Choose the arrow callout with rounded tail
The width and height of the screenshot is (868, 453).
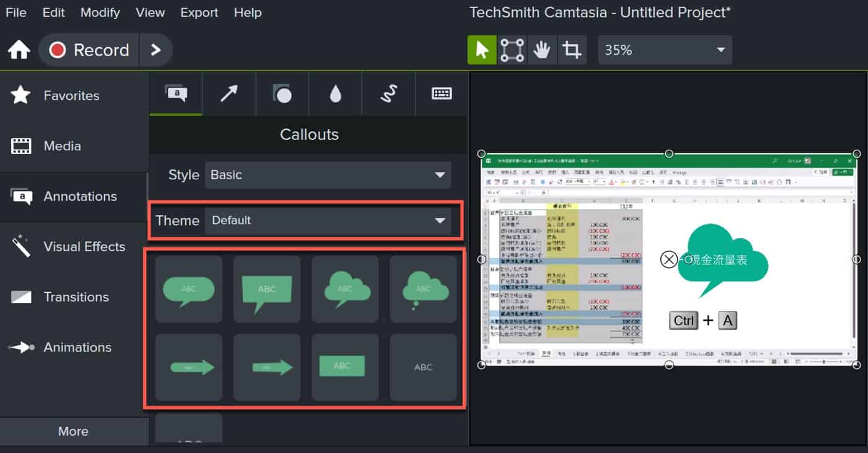pos(188,367)
